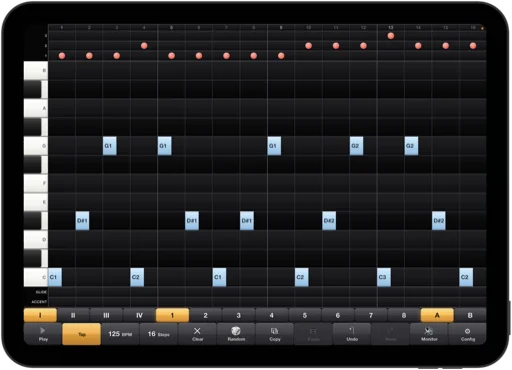Tap the black key between G and A
This screenshot has width=512, height=370.
coord(33,127)
